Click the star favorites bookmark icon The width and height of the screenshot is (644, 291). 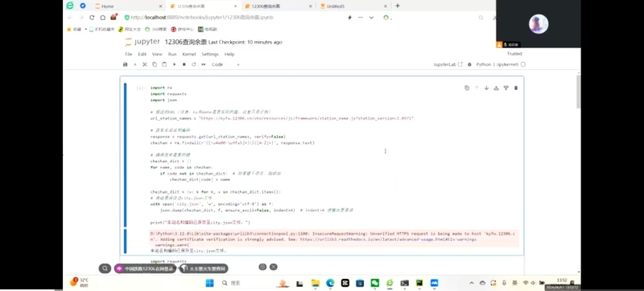point(69,29)
